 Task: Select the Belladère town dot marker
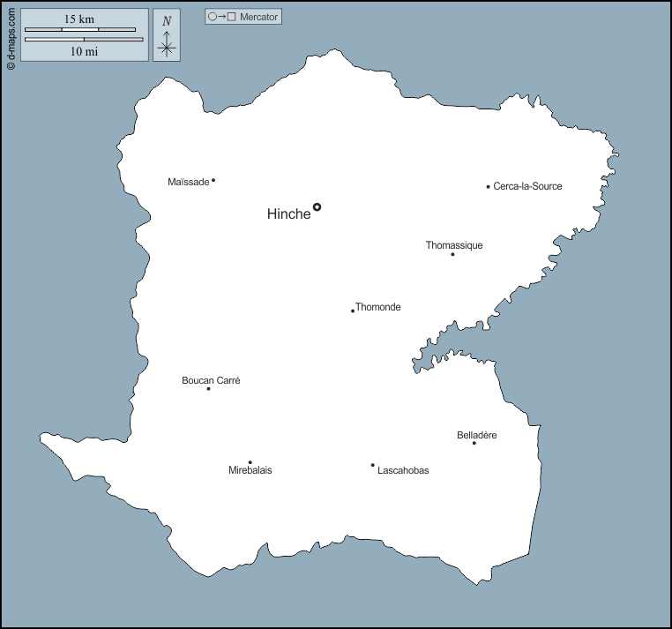tap(474, 443)
